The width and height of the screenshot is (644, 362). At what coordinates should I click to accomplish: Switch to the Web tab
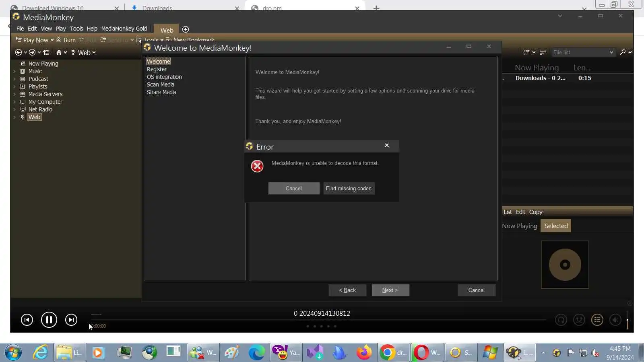pos(167,30)
